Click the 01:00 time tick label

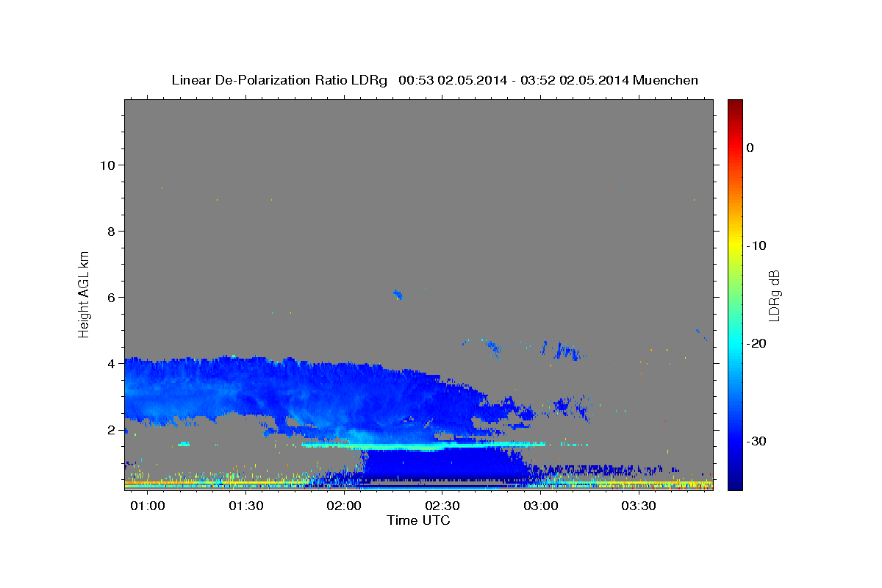pyautogui.click(x=148, y=506)
